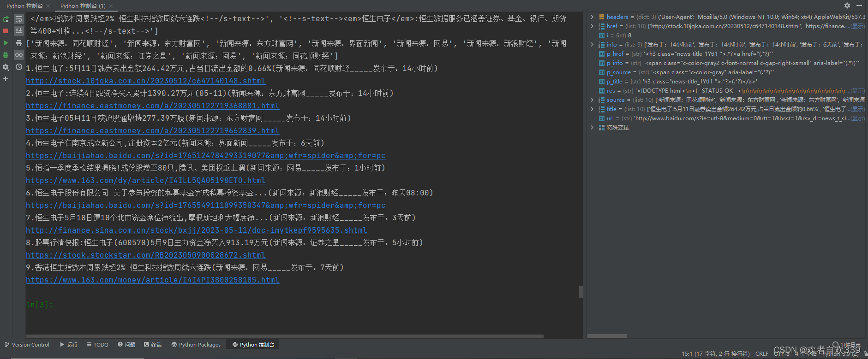Click the console horizontal scrollbar
The width and height of the screenshot is (868, 359).
point(285,336)
